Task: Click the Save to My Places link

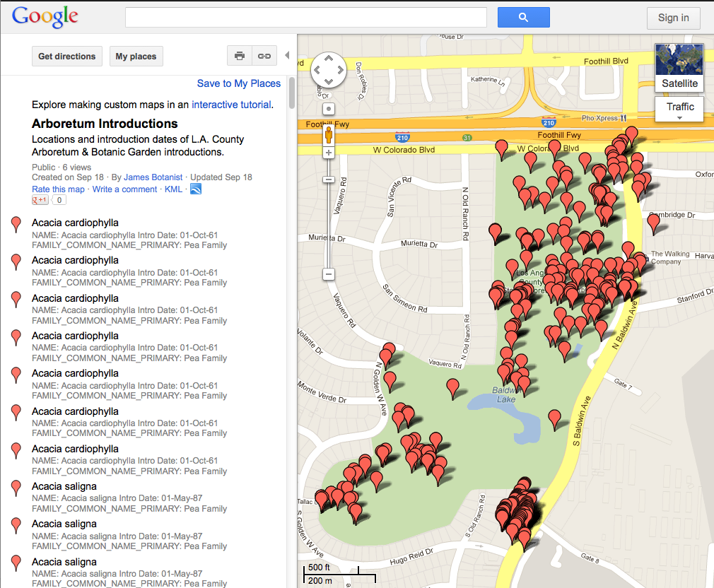Action: tap(238, 83)
